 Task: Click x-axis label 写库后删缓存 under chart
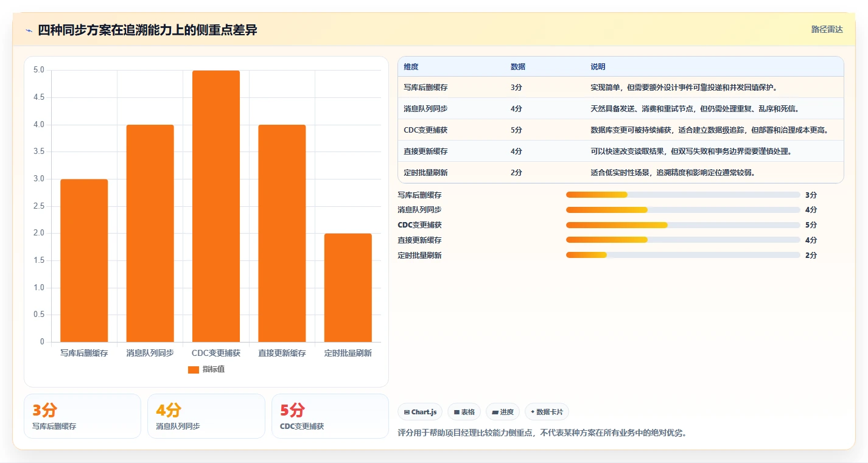click(x=84, y=353)
